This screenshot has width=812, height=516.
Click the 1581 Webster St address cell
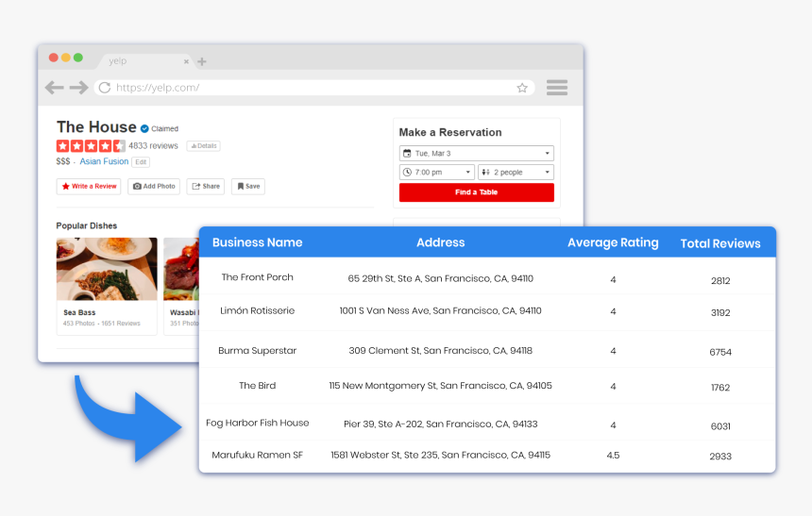tap(441, 455)
